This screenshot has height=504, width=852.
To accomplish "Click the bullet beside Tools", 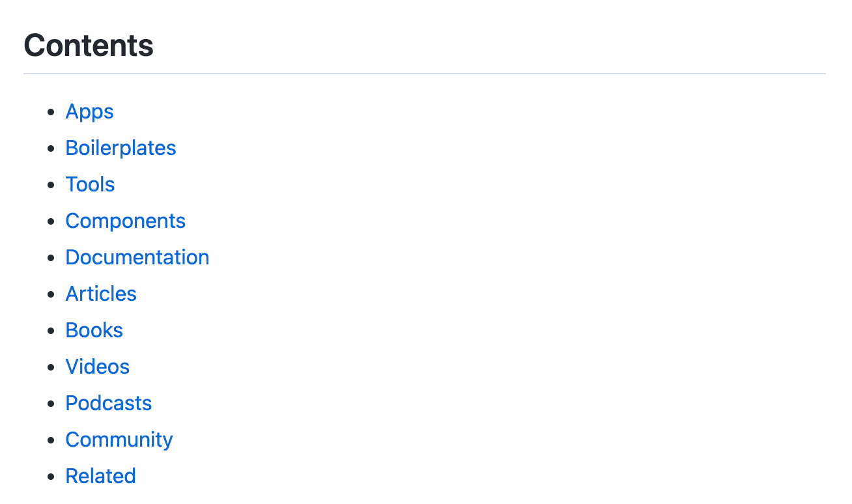I will pos(51,186).
